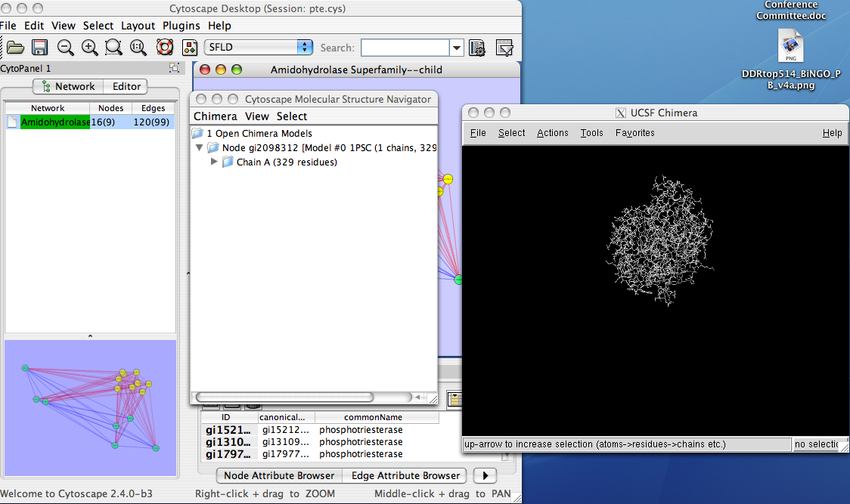Open the File menu in UCSF Chimera

[478, 133]
